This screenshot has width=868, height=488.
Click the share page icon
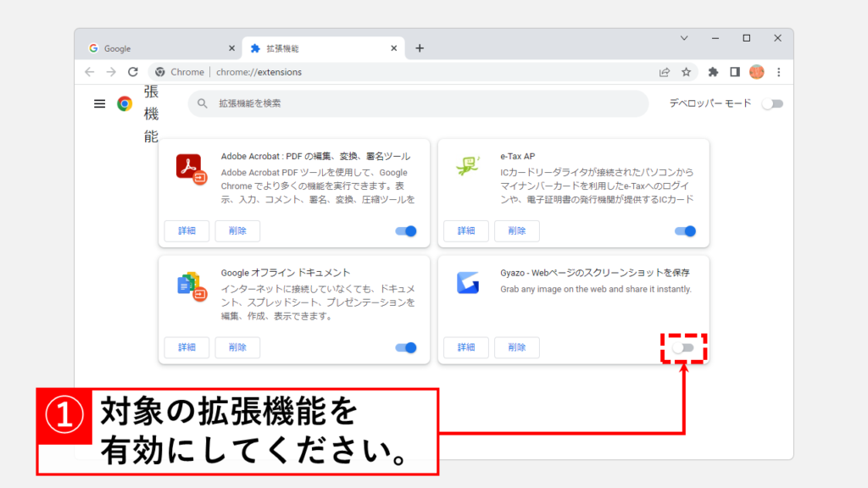tap(665, 72)
